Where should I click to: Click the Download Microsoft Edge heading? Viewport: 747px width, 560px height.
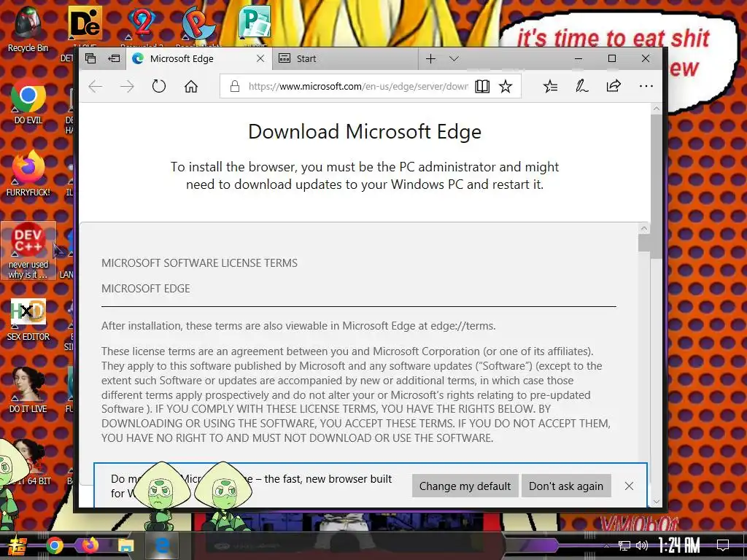tap(365, 131)
